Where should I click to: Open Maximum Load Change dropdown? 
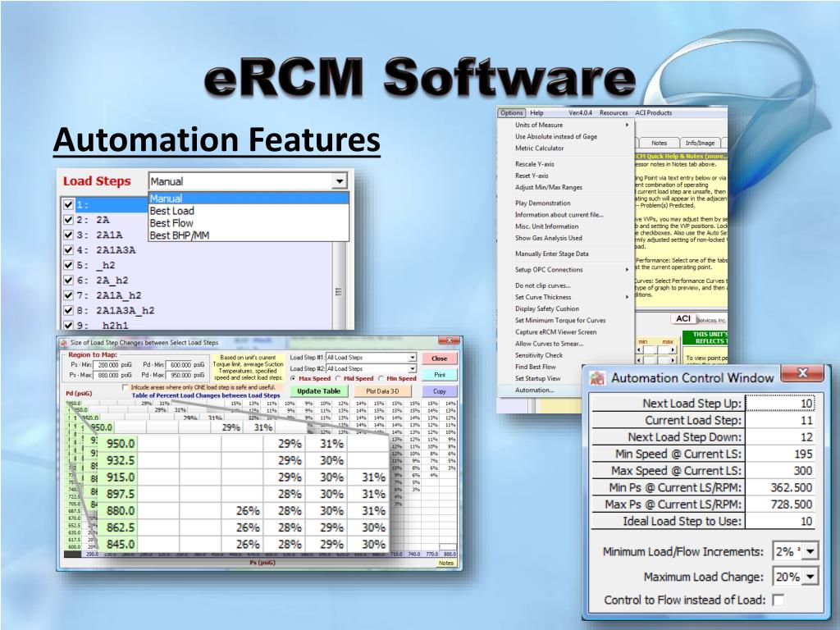pos(810,577)
